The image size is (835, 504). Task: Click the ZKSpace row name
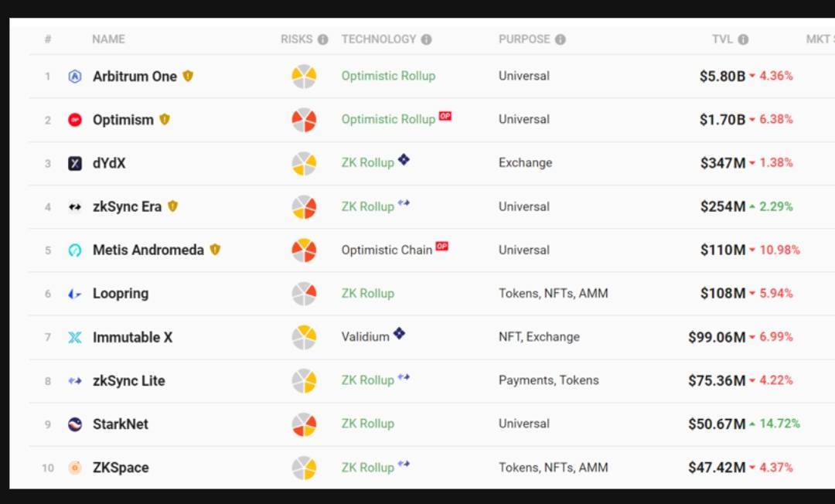[121, 468]
